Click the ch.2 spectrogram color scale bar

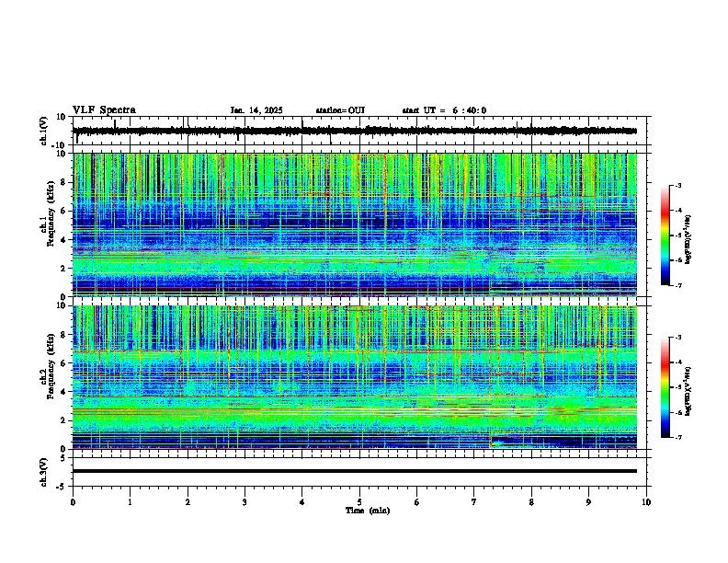tap(665, 387)
